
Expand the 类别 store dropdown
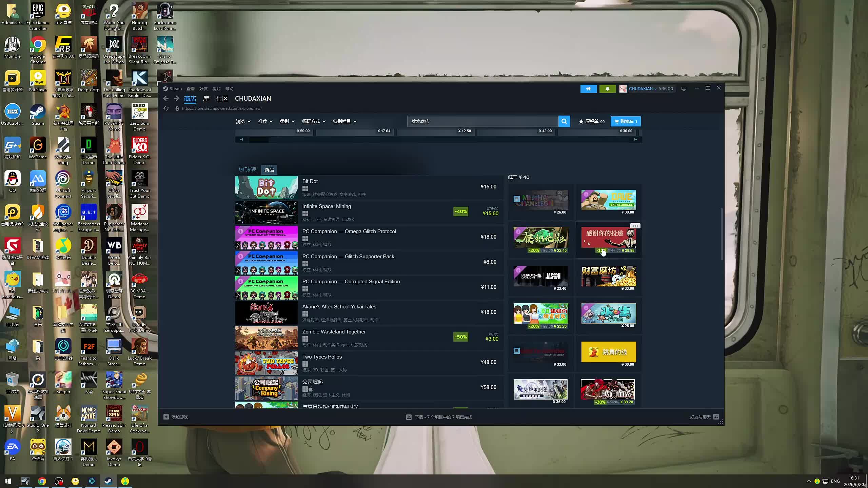click(287, 121)
